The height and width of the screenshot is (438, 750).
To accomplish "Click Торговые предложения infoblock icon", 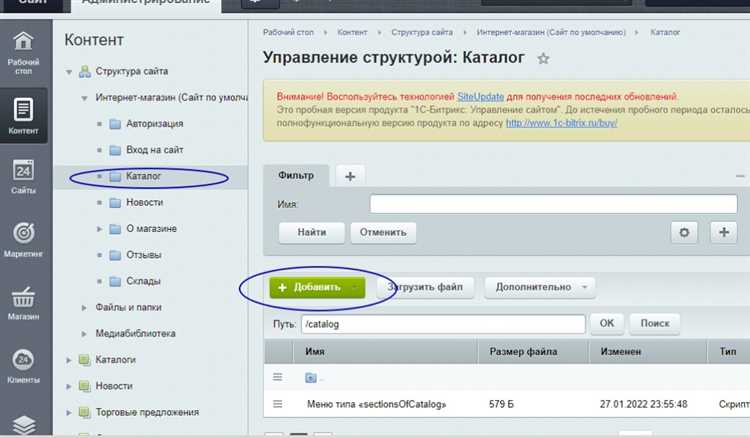I will click(84, 412).
